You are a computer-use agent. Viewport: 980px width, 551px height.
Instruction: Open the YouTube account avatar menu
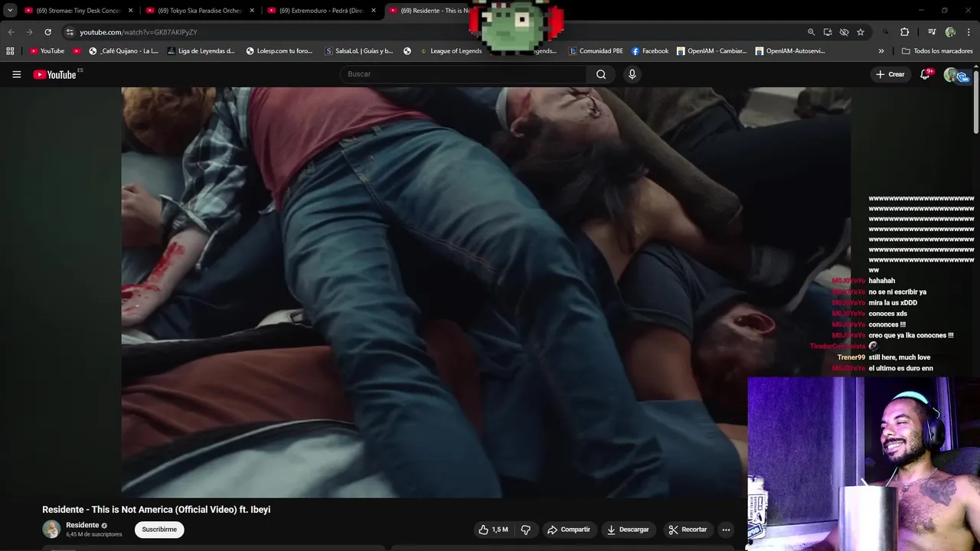tap(952, 74)
